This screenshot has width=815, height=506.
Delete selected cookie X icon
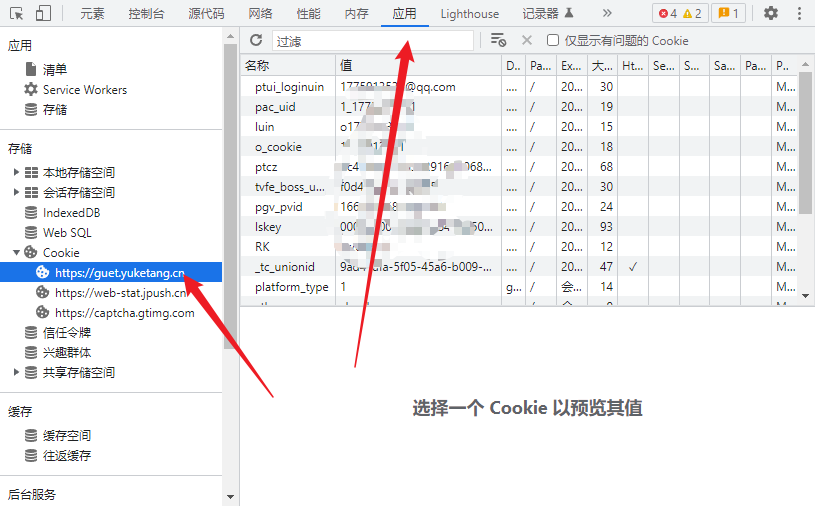(527, 40)
